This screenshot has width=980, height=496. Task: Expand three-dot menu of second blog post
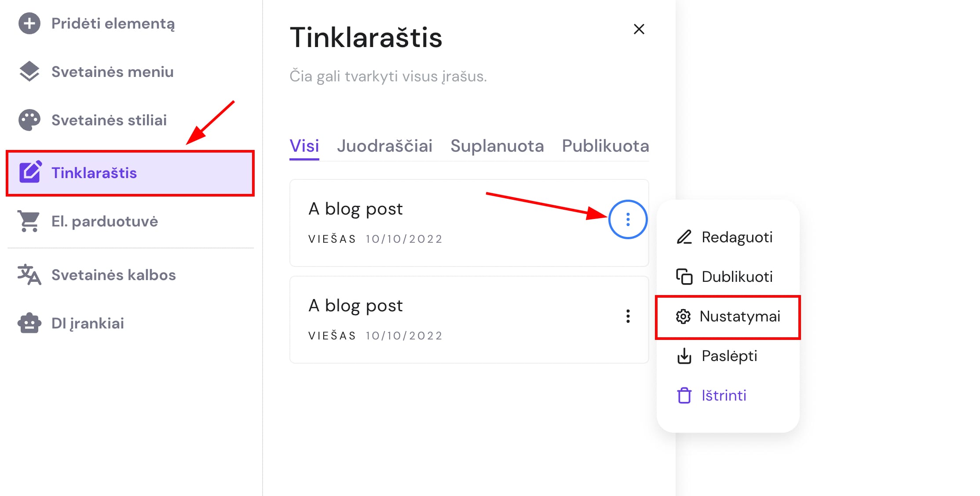click(x=628, y=316)
